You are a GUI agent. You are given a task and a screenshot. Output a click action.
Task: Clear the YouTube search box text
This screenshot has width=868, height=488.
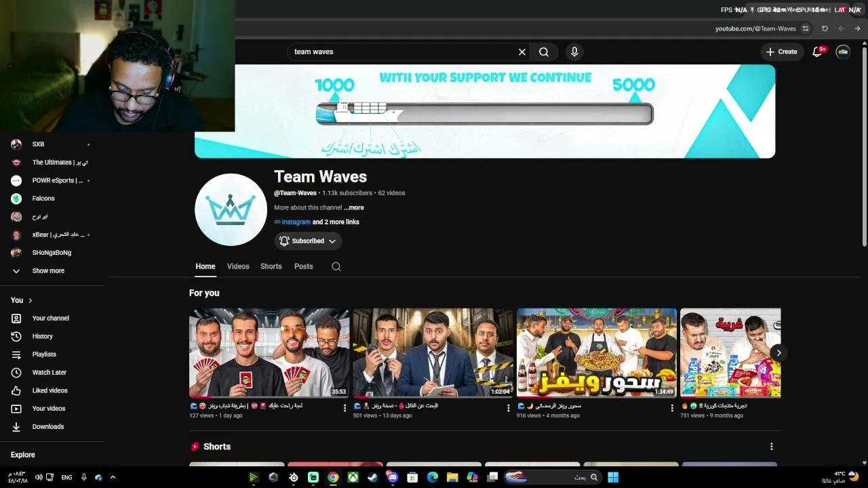click(522, 52)
